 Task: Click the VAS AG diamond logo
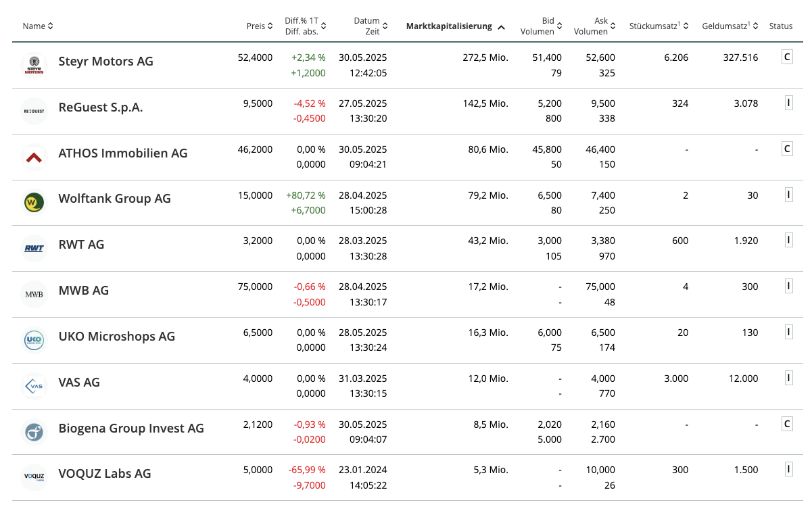tap(34, 387)
